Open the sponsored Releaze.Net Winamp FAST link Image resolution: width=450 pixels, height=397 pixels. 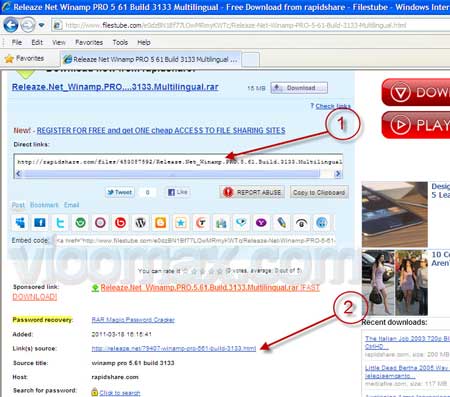click(210, 288)
